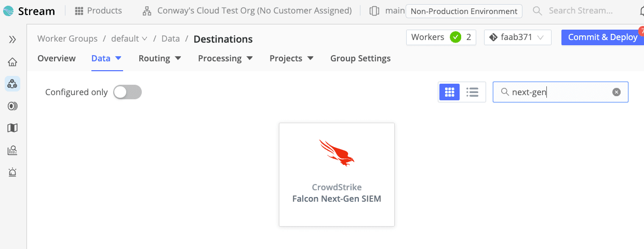
Task: Open the alerts siren sidebar icon
Action: point(12,173)
